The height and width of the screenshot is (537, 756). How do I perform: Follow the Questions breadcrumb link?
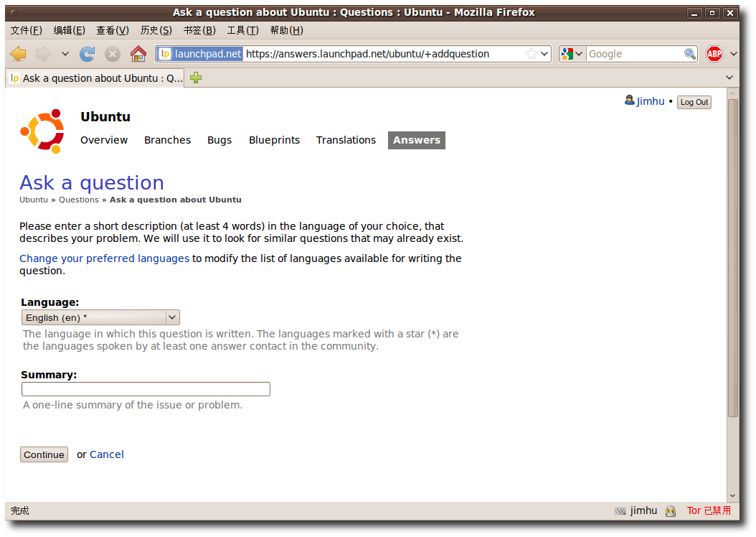coord(79,200)
